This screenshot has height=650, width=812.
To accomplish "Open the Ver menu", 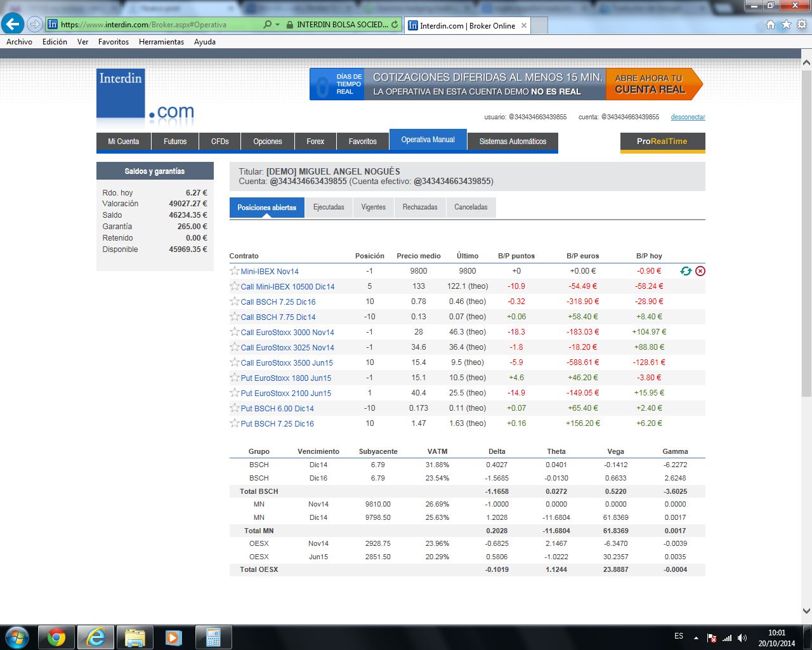I will pos(82,42).
